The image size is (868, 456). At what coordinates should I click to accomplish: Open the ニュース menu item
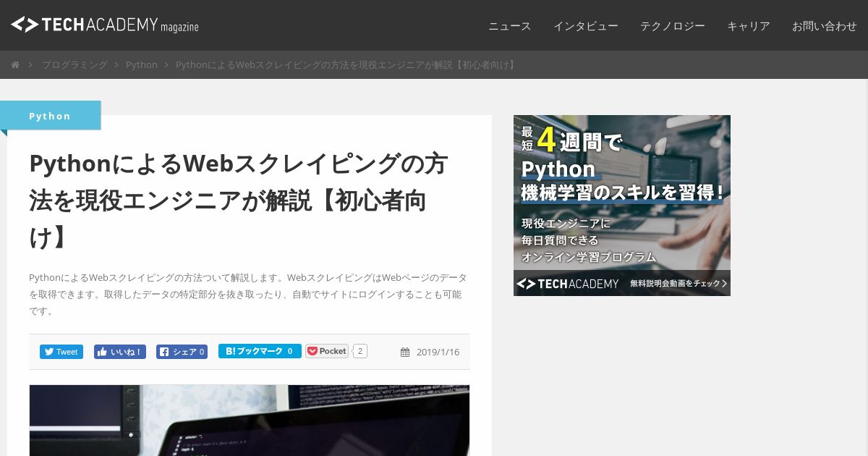pos(510,26)
